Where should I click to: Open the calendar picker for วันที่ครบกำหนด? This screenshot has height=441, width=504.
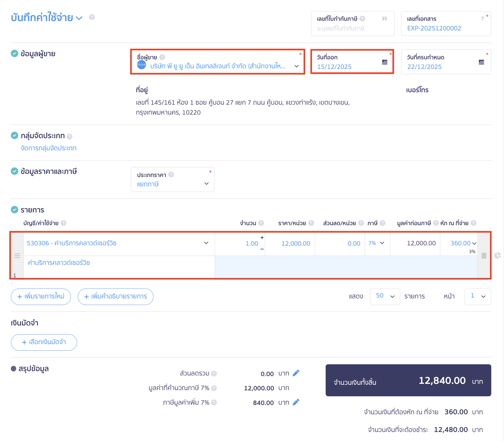coord(481,62)
